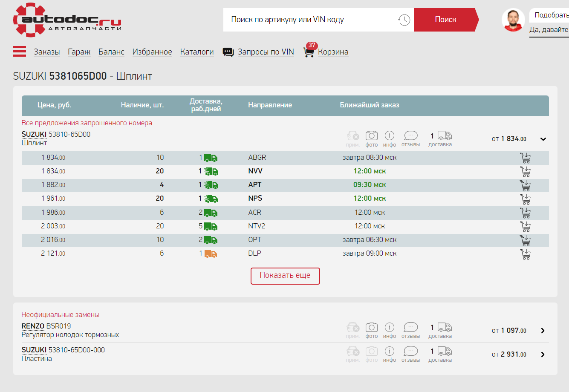Select price 2 121.00 in DLP row
Viewport: 569px width, 392px height.
pyautogui.click(x=53, y=254)
